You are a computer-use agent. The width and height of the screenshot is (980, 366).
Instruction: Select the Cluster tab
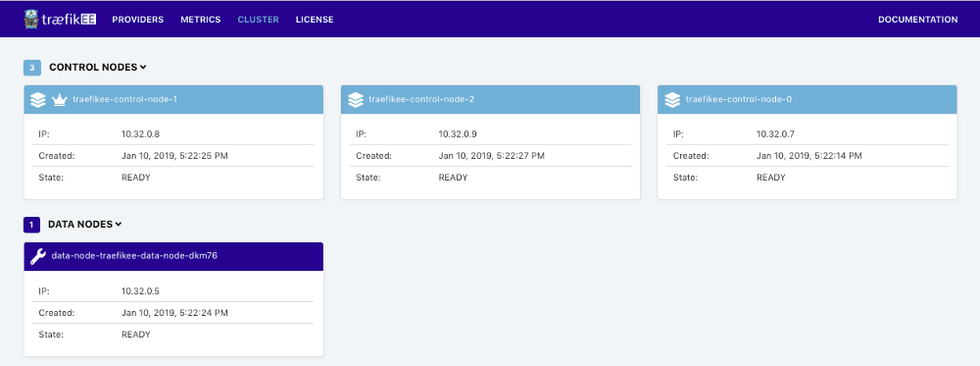(258, 20)
